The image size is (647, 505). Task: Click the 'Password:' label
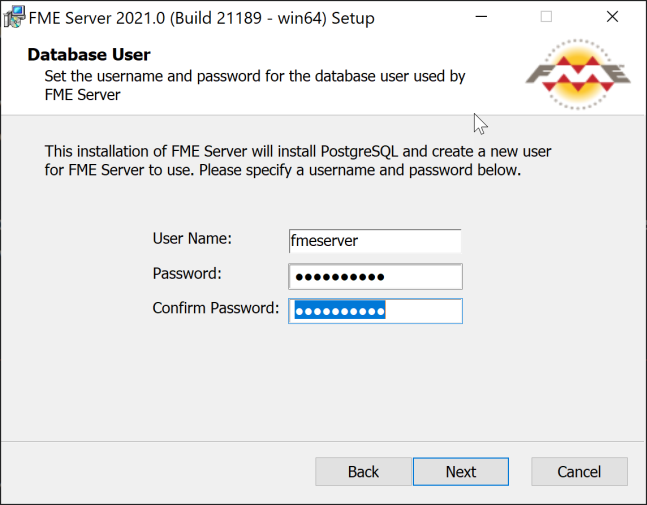[x=187, y=274]
